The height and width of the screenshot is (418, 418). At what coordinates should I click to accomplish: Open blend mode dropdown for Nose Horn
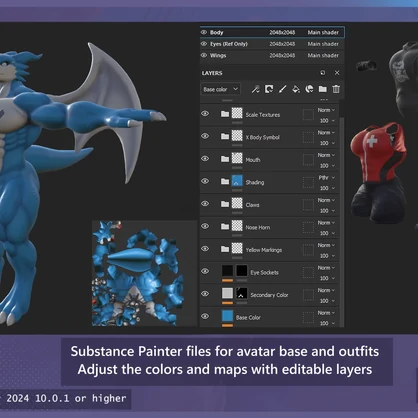click(x=326, y=223)
